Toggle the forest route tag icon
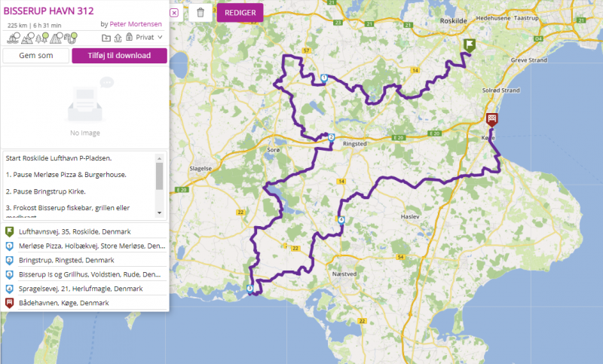Viewport: 603px width, 364px height. [42, 38]
